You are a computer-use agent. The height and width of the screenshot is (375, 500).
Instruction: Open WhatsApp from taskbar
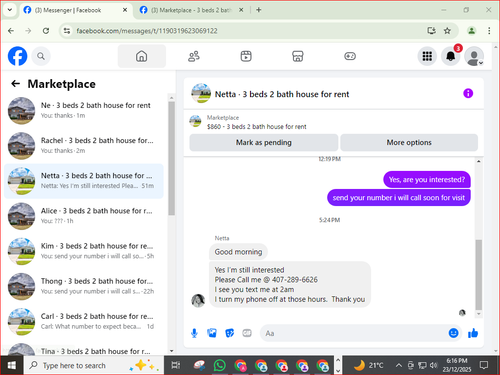[x=219, y=365]
